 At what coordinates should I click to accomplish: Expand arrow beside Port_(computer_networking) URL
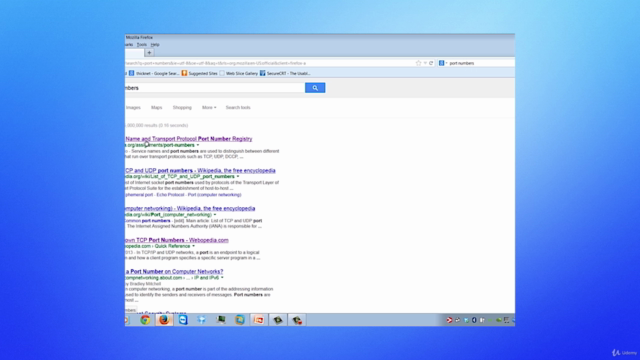[x=215, y=215]
